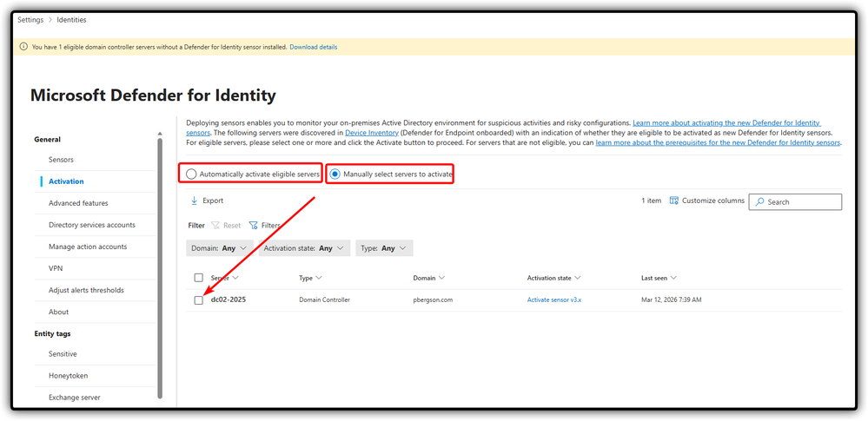Viewport: 868px width, 421px height.
Task: Click into the Search input field
Action: click(796, 202)
